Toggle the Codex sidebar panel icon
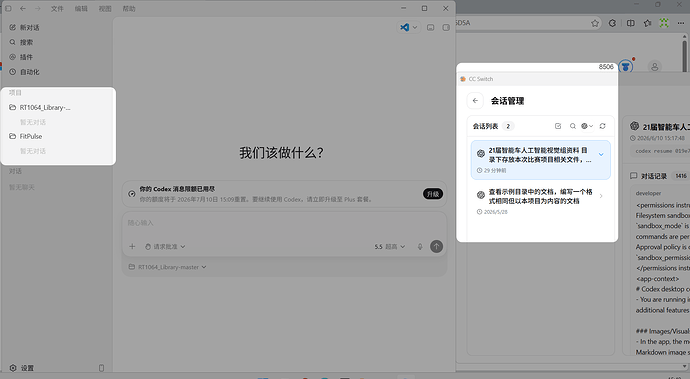Screen dimensions: 690x379 tap(8, 8)
